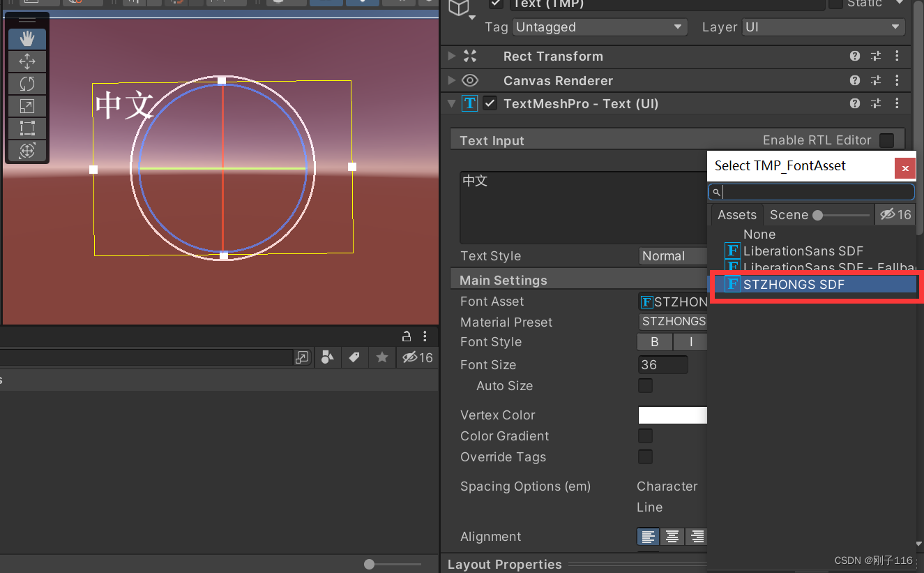Viewport: 924px width, 573px height.
Task: Click the Font Size field showing 36
Action: click(663, 365)
